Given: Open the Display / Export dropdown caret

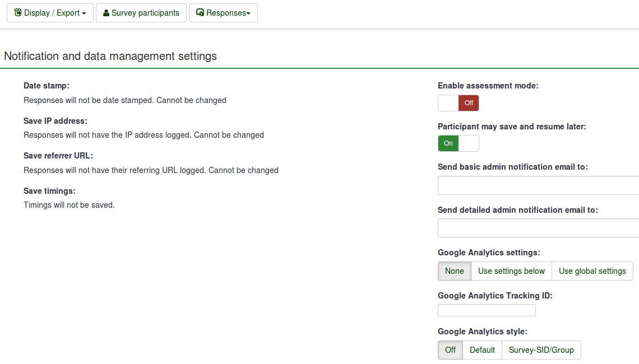Looking at the screenshot, I should (84, 13).
